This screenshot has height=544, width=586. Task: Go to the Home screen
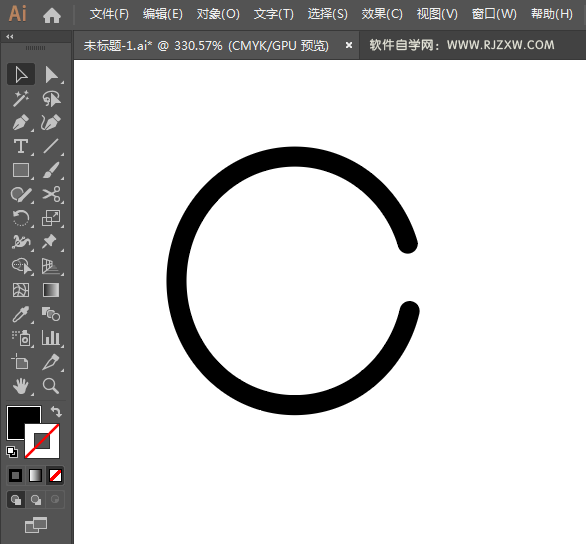pyautogui.click(x=52, y=15)
